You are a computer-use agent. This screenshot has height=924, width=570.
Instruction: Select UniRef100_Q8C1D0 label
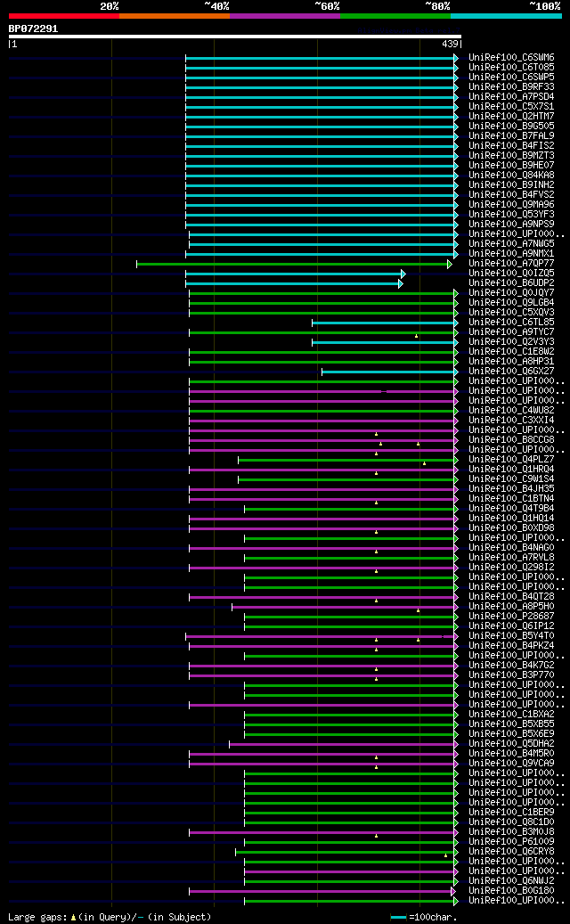[512, 822]
